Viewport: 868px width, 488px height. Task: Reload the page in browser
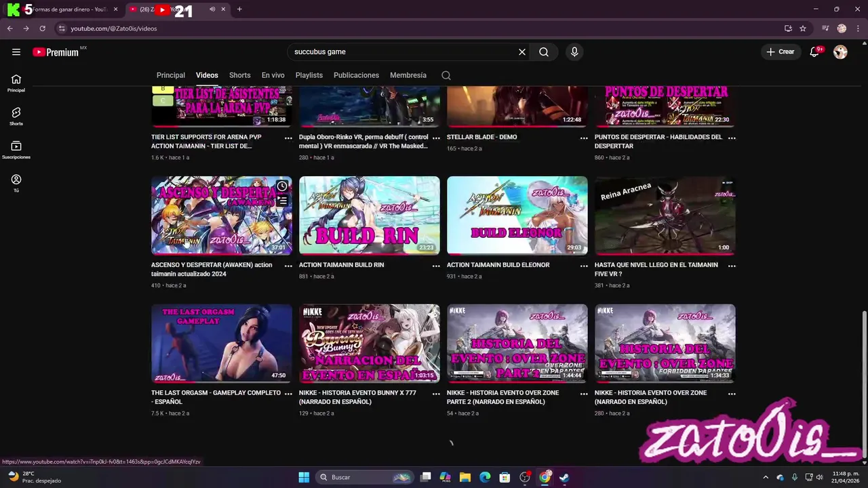point(42,28)
